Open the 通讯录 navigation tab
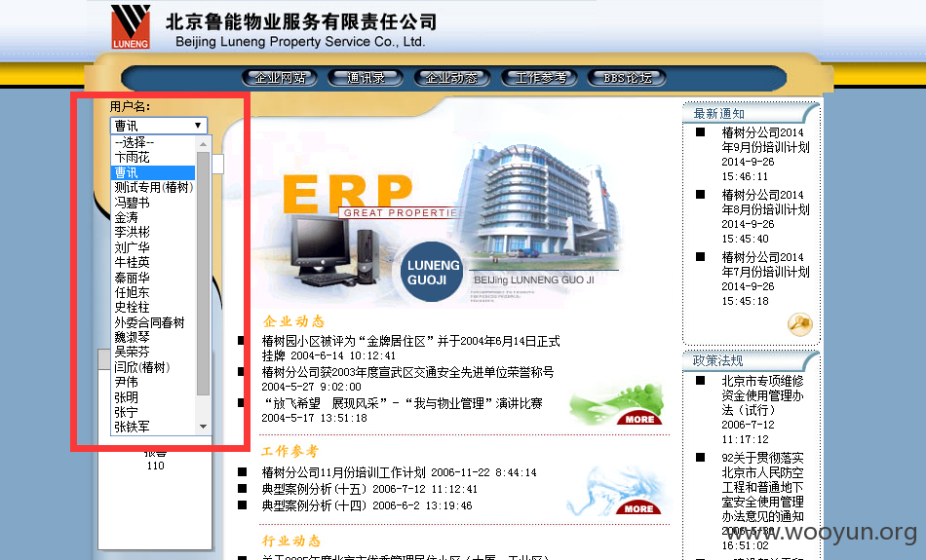This screenshot has width=926, height=560. [366, 78]
